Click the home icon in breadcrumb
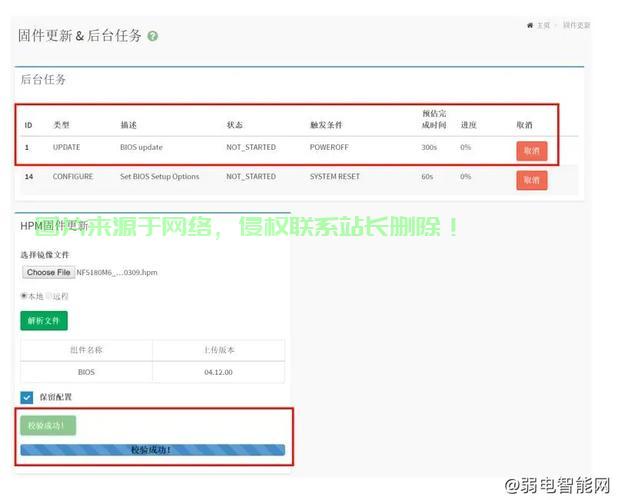 tap(530, 25)
